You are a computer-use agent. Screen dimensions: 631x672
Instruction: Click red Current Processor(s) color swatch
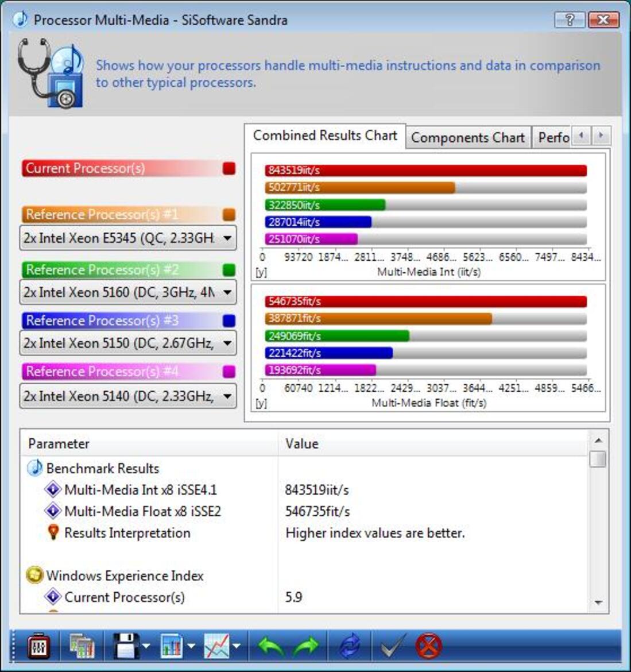pyautogui.click(x=229, y=168)
